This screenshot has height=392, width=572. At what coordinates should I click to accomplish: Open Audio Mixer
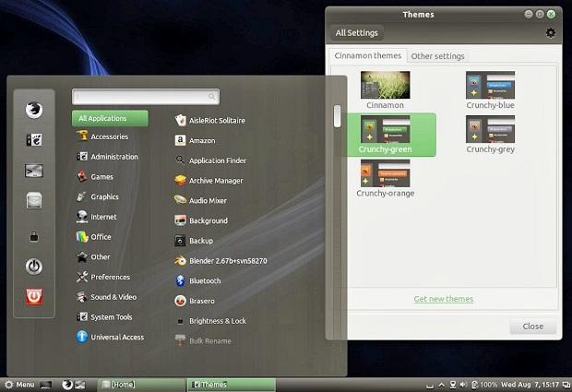click(200, 200)
